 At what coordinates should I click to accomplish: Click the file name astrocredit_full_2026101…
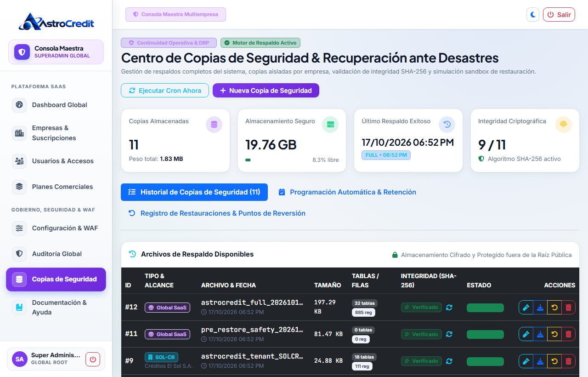[x=252, y=303]
